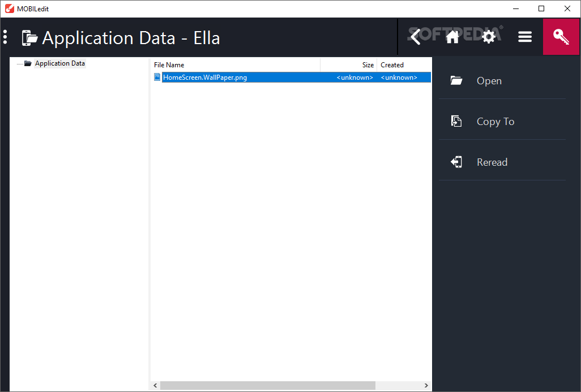Screen dimensions: 581x392
Task: Close the MOBILedit window
Action: pos(567,8)
